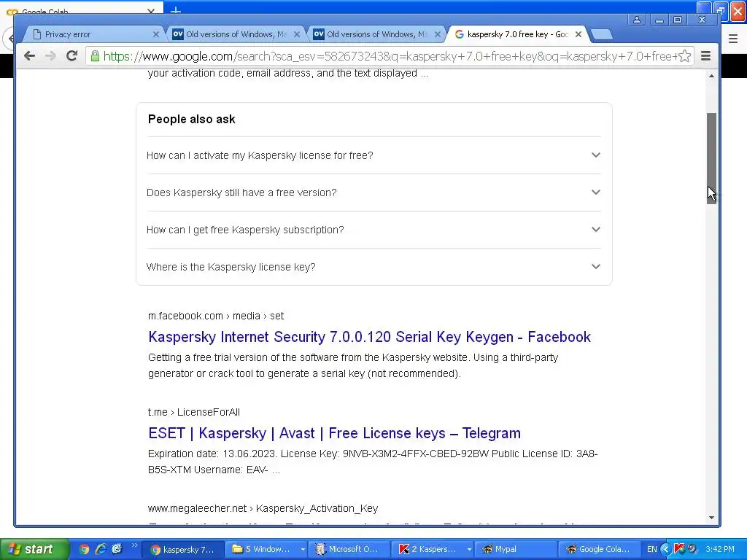Open the background window's hamburger menu
747x560 pixels.
[733, 39]
